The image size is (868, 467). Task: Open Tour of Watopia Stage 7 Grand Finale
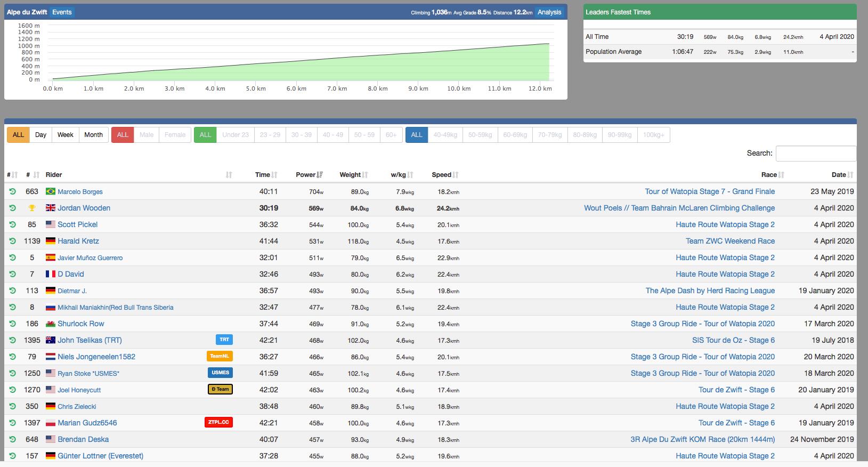[710, 191]
